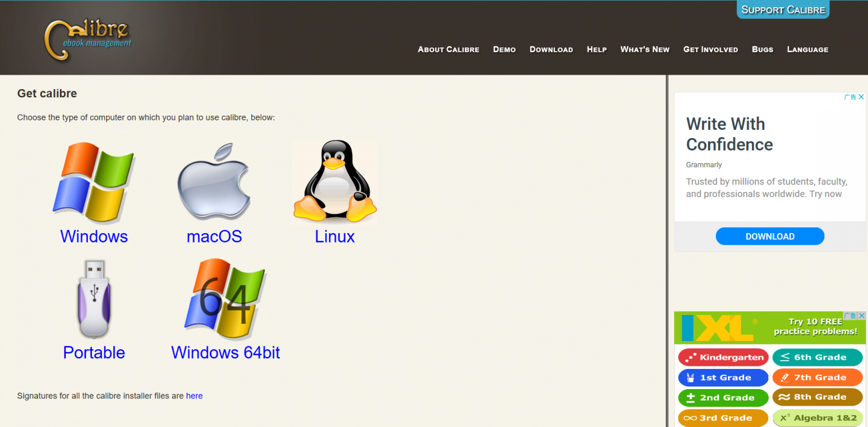Open the Bugs menu item
This screenshot has width=868, height=427.
(x=762, y=49)
